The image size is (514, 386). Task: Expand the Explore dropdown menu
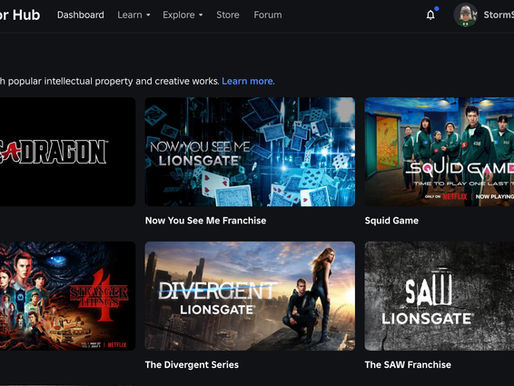[183, 15]
